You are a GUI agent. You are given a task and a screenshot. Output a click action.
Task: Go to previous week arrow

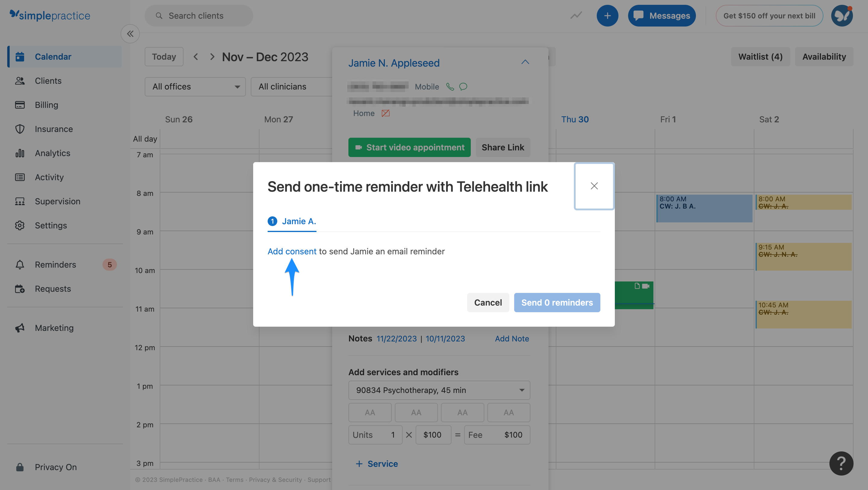tap(196, 57)
